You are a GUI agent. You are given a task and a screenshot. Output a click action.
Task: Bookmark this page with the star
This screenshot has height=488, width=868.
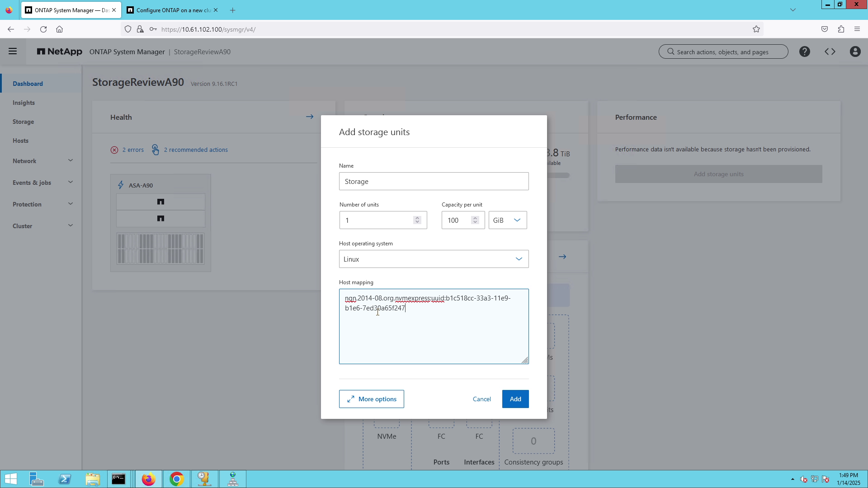tap(756, 29)
